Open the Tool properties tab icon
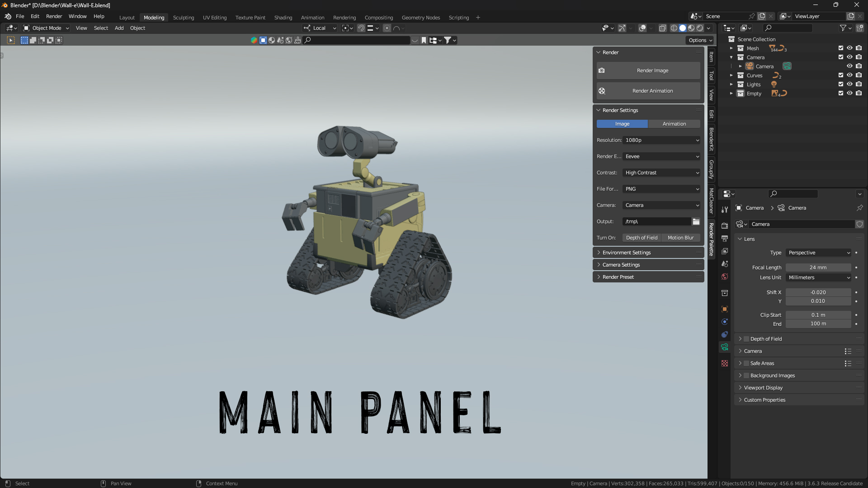This screenshot has height=488, width=868. coord(725,210)
